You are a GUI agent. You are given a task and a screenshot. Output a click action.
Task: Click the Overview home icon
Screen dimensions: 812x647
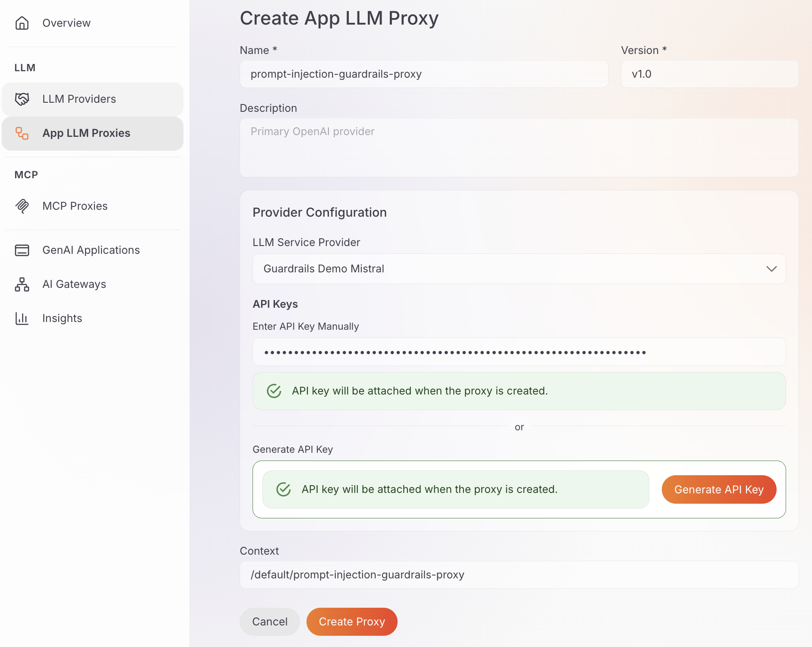pyautogui.click(x=22, y=23)
